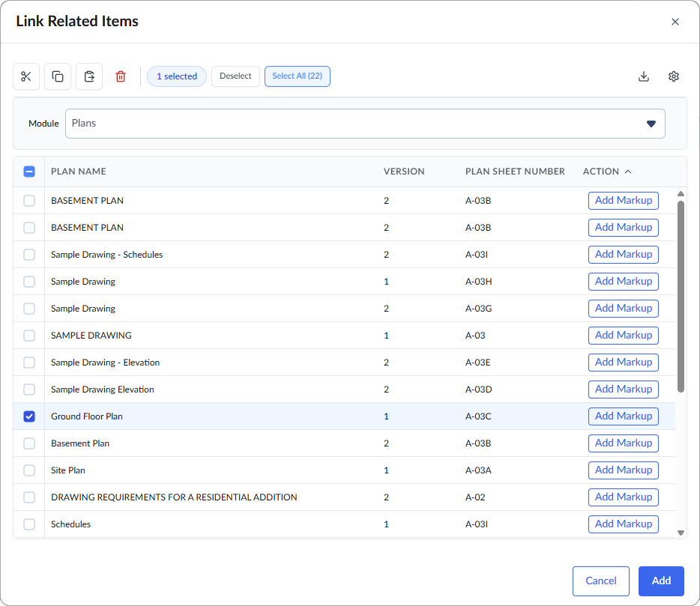Click the 'Schedules' plan name

pos(70,524)
